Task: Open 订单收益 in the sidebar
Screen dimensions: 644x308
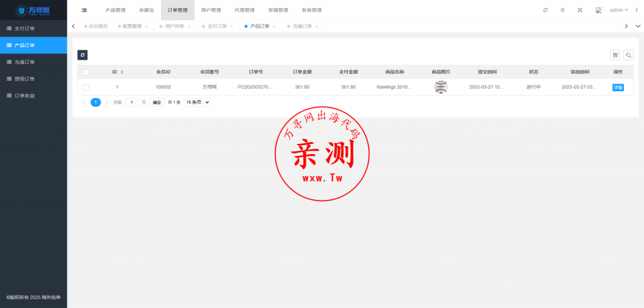Action: pyautogui.click(x=33, y=96)
